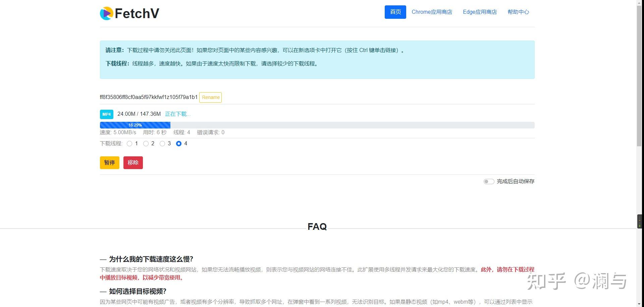Select 3 download threads
Viewport: 644px width, 307px height.
click(162, 144)
